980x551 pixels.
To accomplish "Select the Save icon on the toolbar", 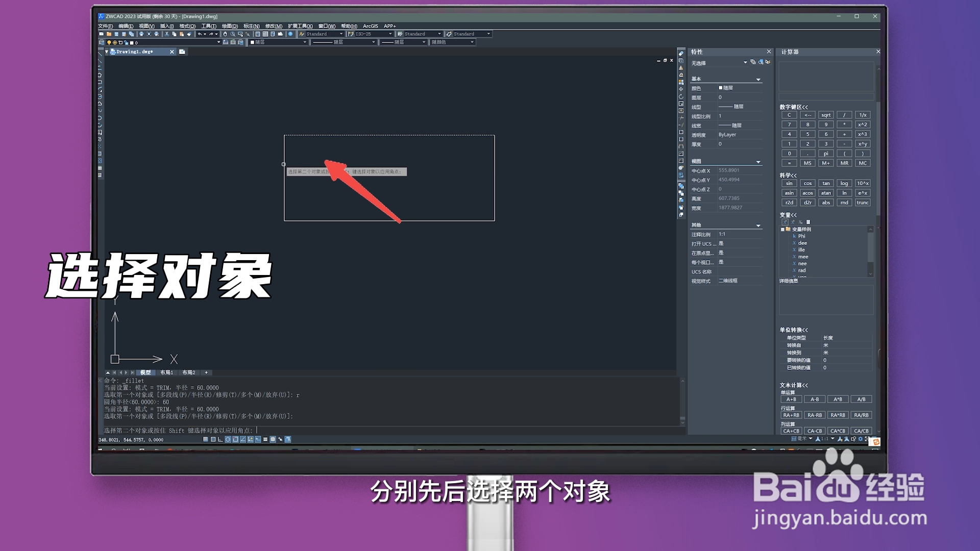I will point(116,34).
